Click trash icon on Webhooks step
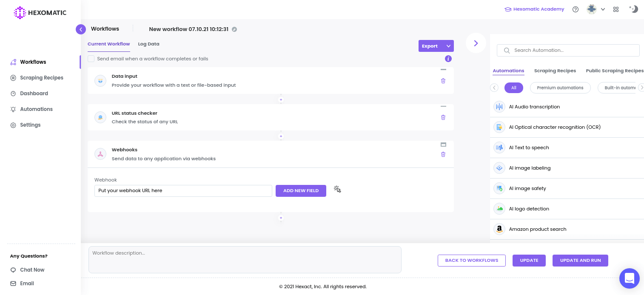This screenshot has width=644, height=295. click(x=443, y=154)
